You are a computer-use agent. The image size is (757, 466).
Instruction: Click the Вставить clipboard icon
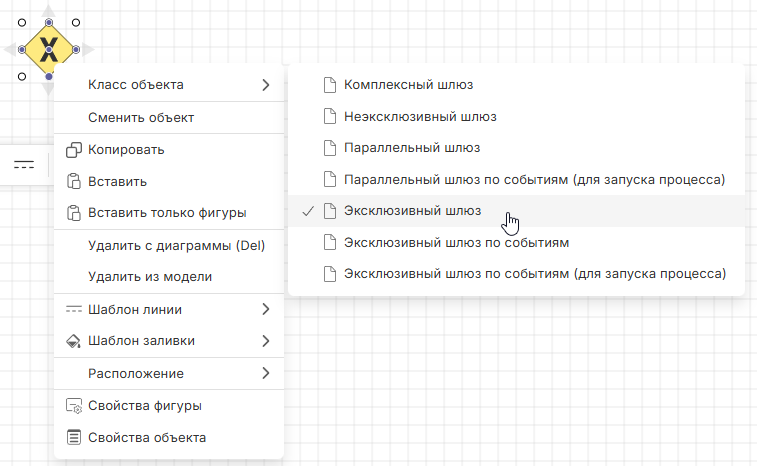tap(73, 182)
